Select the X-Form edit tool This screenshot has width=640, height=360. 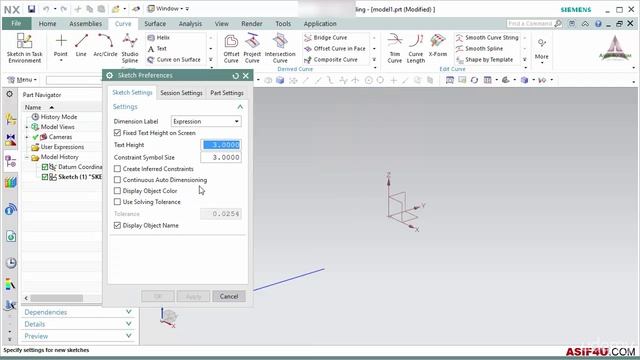pyautogui.click(x=438, y=45)
